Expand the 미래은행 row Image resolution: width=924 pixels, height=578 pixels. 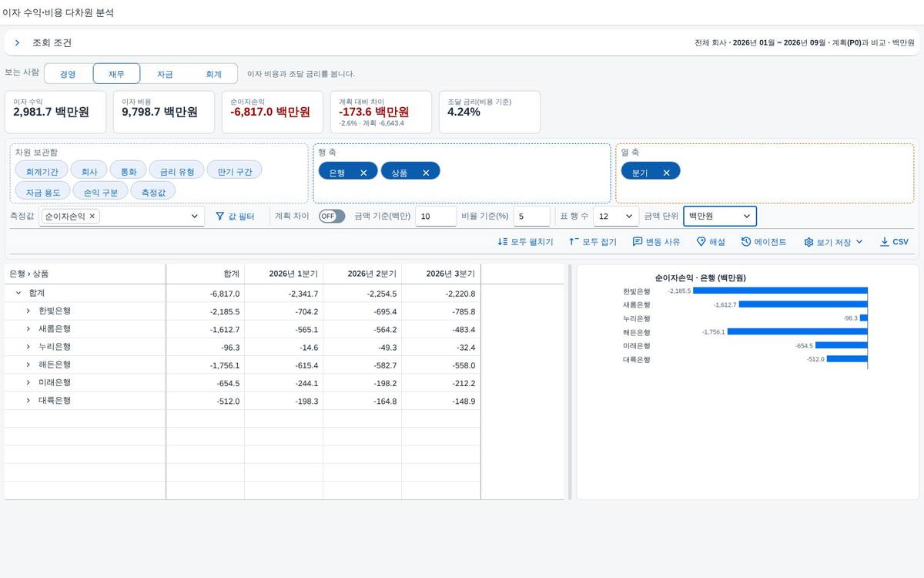tap(28, 382)
